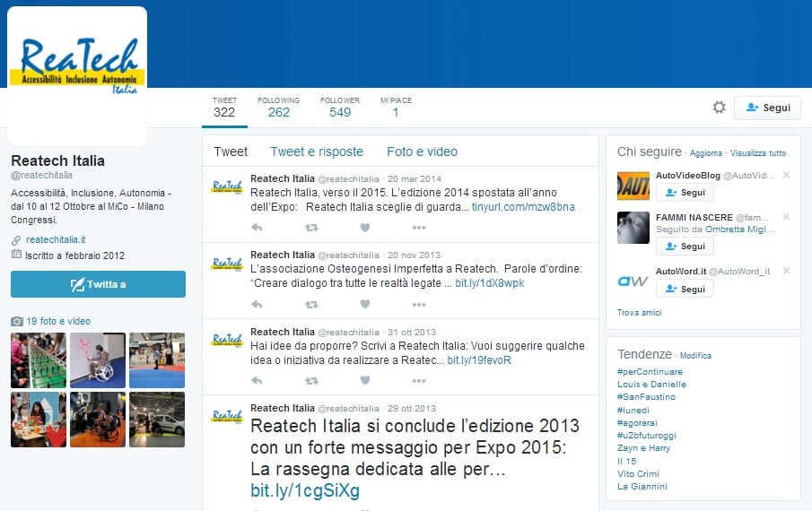Open more options on 31 ott 2013 tweet
This screenshot has height=511, width=812.
pyautogui.click(x=419, y=380)
